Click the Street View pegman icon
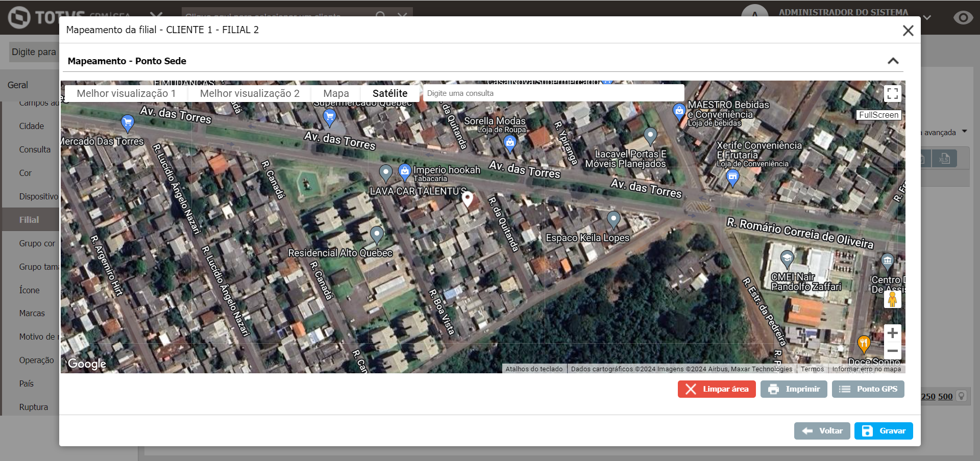Image resolution: width=980 pixels, height=461 pixels. (892, 299)
